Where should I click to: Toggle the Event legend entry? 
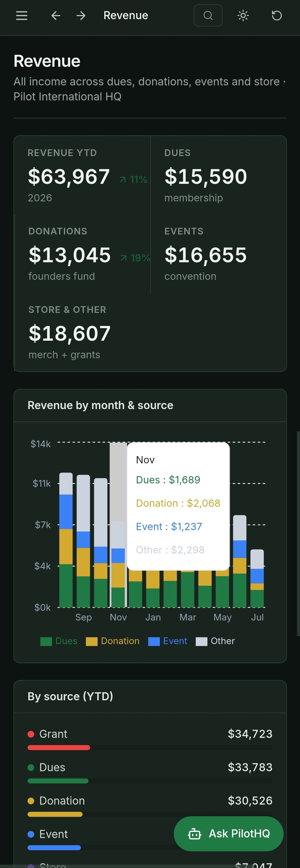pyautogui.click(x=168, y=641)
